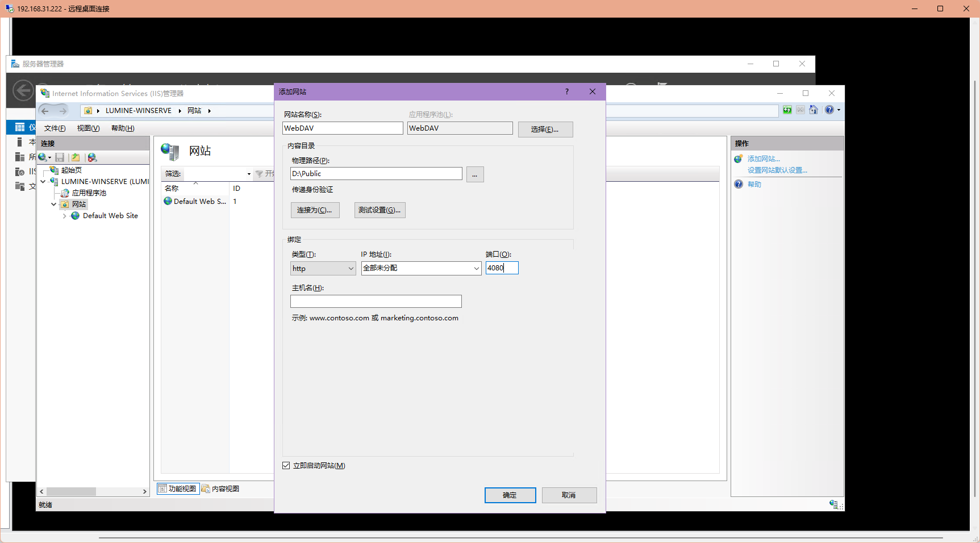Click the folder icon in the breadcrumb address bar
980x543 pixels.
[x=88, y=110]
